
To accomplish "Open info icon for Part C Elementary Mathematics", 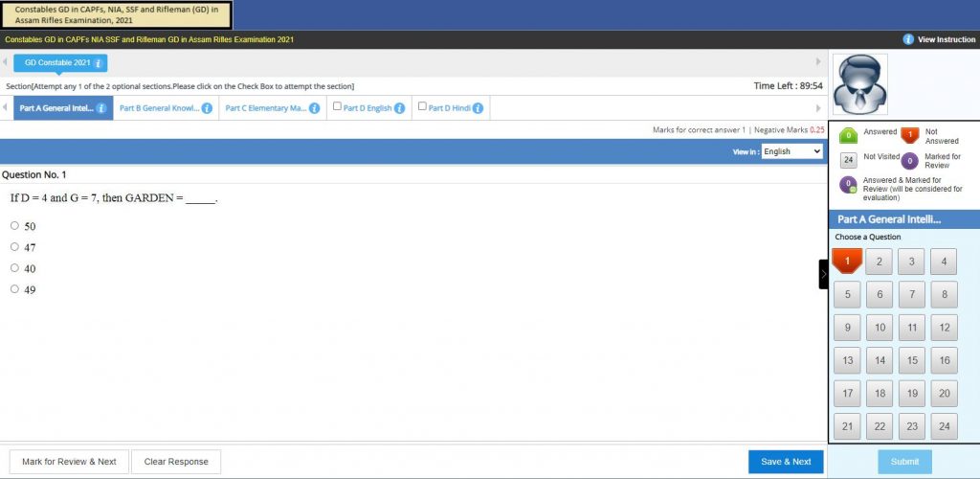I will (x=314, y=108).
